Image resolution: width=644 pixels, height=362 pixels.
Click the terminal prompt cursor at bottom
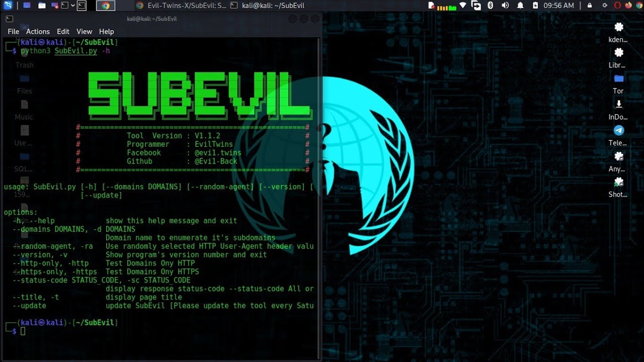pyautogui.click(x=23, y=331)
